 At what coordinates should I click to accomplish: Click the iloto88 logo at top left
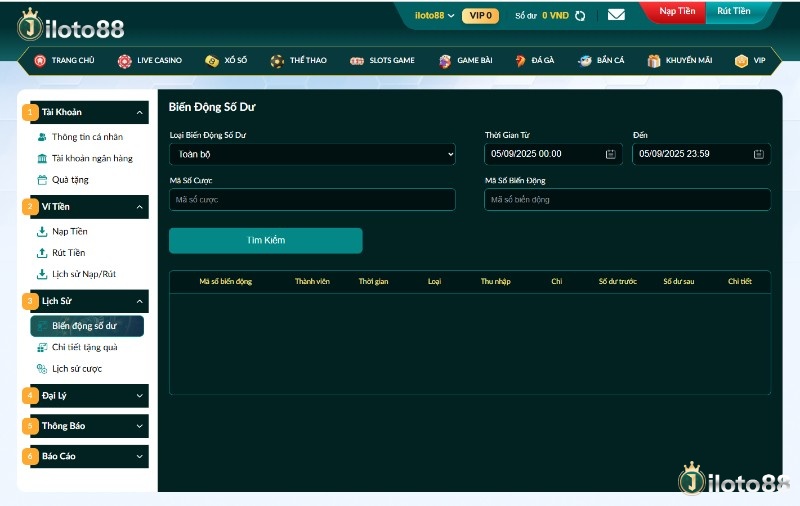[71, 26]
